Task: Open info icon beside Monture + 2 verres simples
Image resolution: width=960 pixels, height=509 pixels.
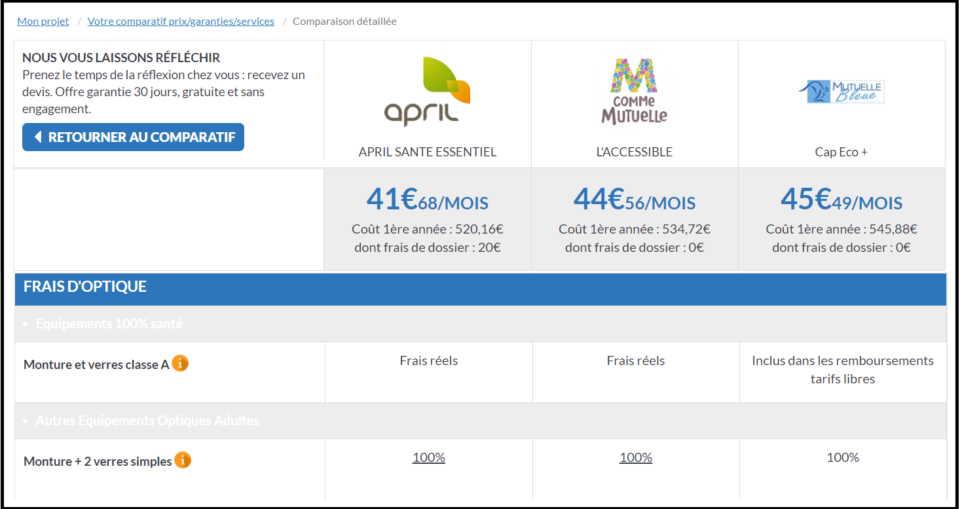Action: click(182, 460)
